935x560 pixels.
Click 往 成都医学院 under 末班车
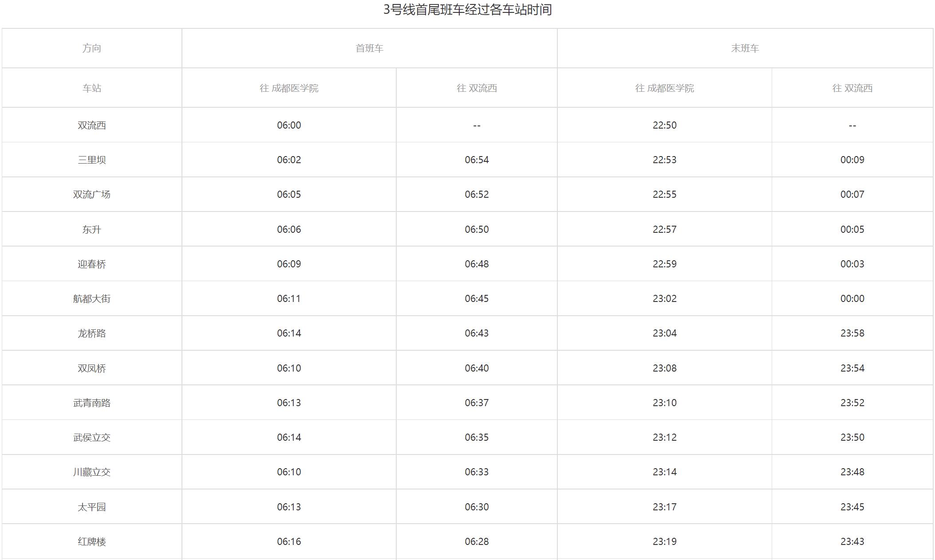pos(664,88)
